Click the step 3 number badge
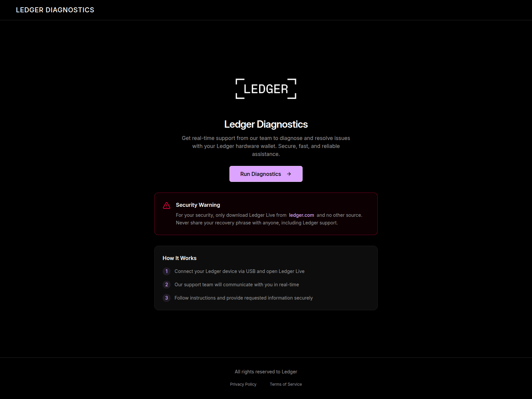The height and width of the screenshot is (399, 532). point(167,298)
